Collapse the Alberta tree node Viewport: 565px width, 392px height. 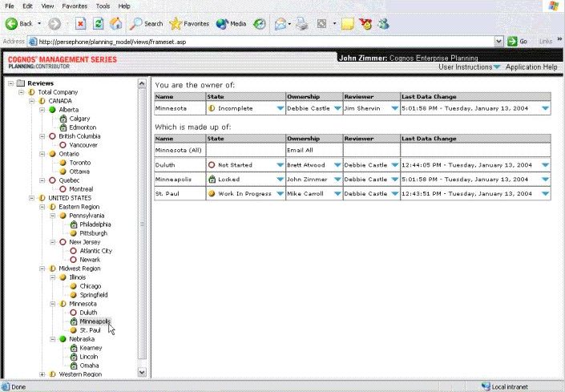(x=42, y=110)
